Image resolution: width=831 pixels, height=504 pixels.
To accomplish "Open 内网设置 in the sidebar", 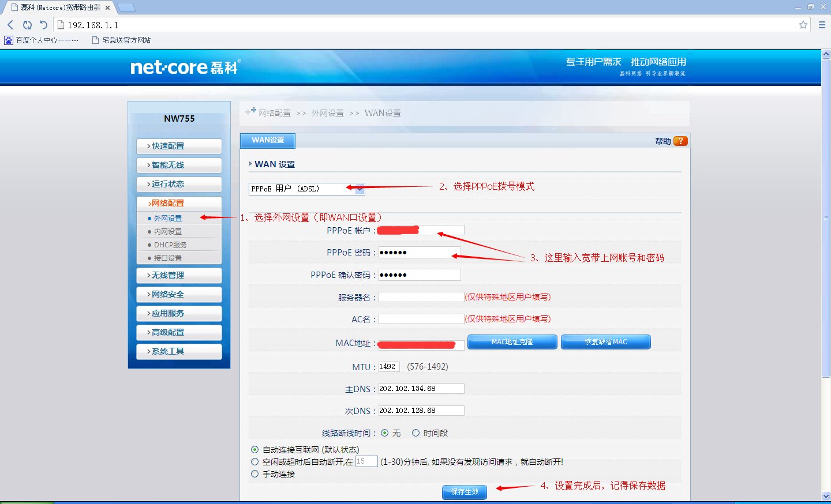I will tap(168, 231).
